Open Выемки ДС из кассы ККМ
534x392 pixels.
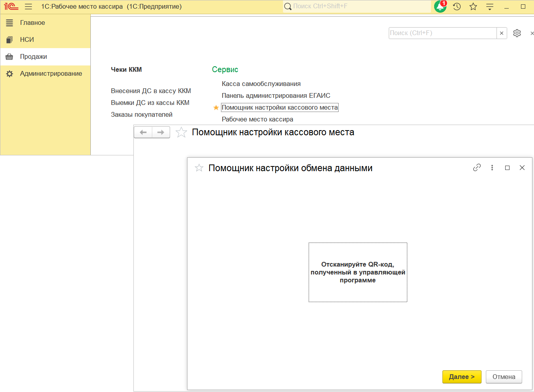pos(150,103)
